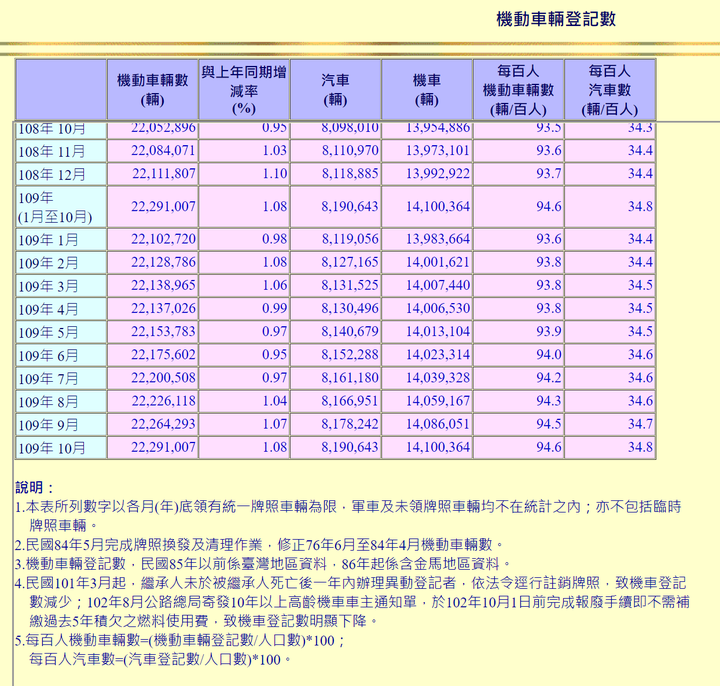Screen dimensions: 720x686
Task: Click the growth rate 1.06 for 109年 3月
Action: 275,286
